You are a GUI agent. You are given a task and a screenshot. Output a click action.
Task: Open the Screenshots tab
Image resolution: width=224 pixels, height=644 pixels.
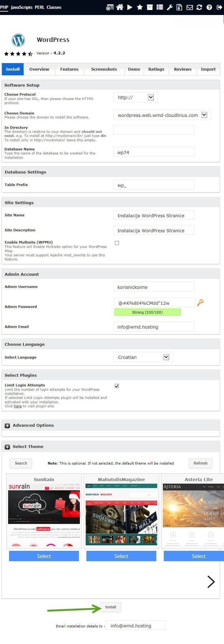tap(104, 69)
